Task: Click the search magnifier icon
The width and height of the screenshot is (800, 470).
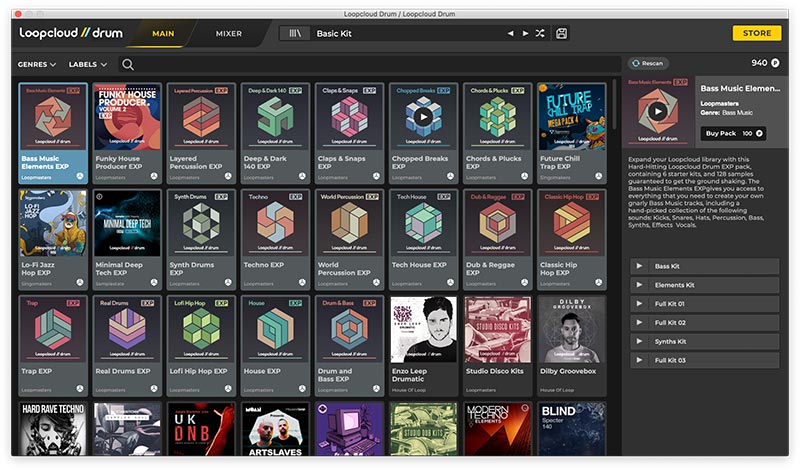Action: pos(128,64)
